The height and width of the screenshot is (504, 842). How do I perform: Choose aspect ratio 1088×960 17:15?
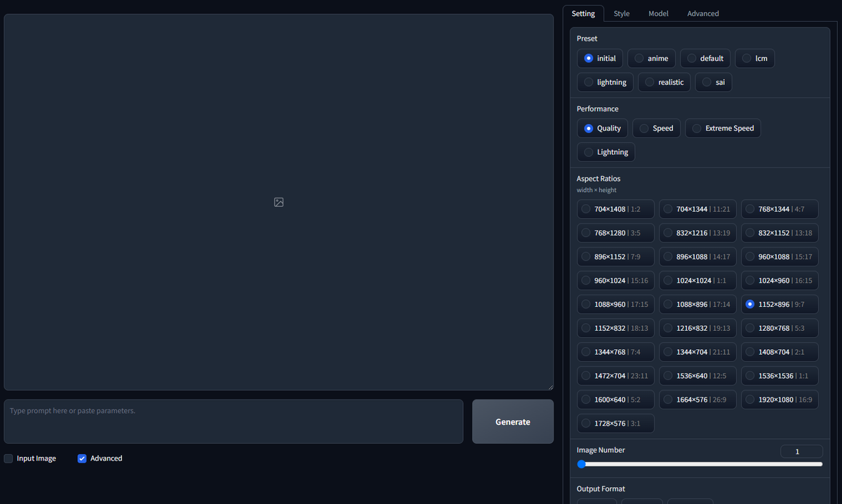pyautogui.click(x=615, y=304)
